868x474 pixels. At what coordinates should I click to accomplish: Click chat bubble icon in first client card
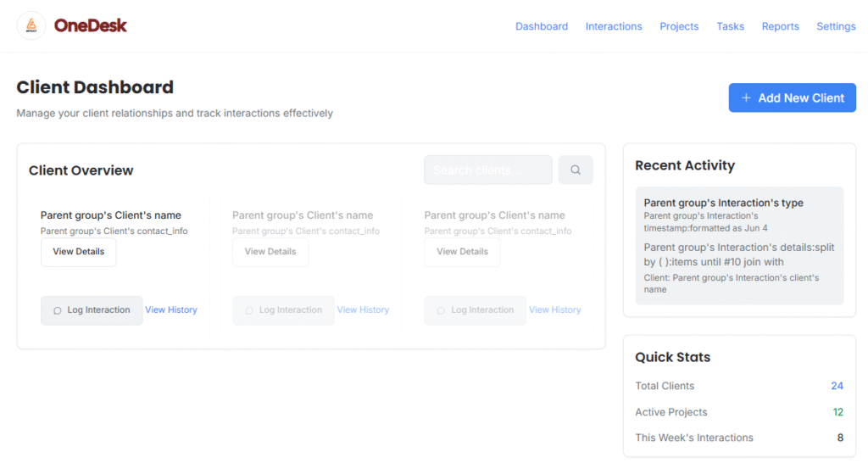[x=58, y=311]
